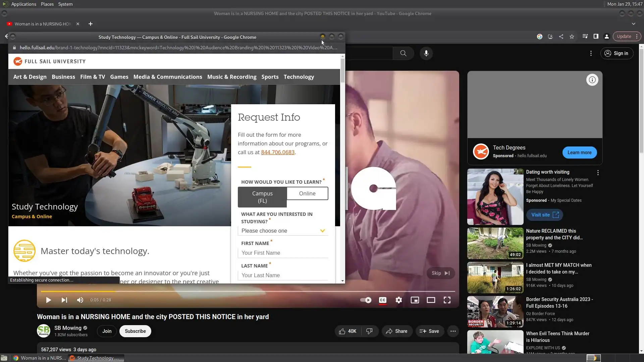Open player settings gear icon
Viewport: 644px width, 362px height.
[x=398, y=300]
